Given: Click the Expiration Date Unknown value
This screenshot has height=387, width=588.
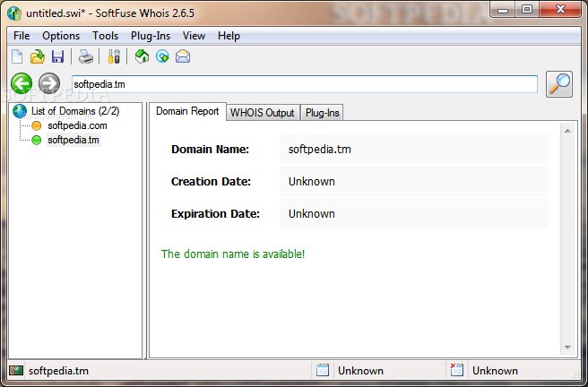Looking at the screenshot, I should tap(312, 214).
